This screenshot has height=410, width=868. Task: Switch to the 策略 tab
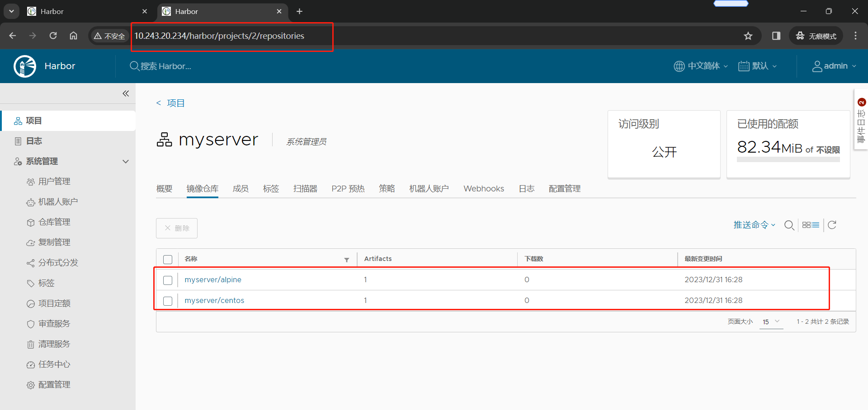pos(387,189)
